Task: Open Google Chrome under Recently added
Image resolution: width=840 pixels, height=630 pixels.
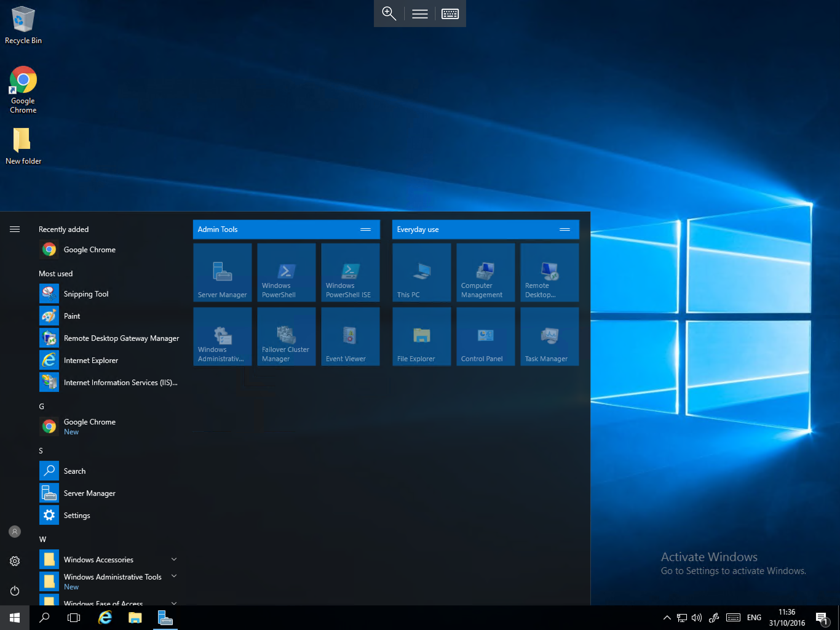Action: pyautogui.click(x=109, y=250)
